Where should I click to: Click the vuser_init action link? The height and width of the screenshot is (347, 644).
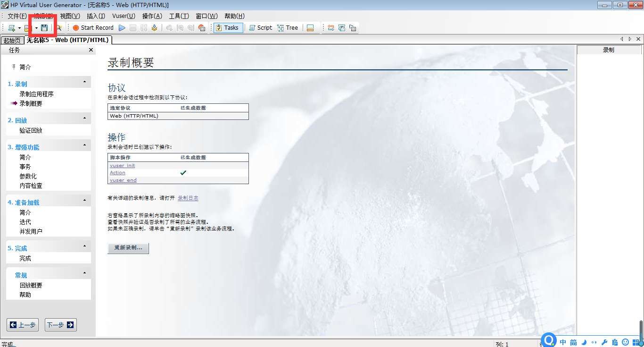pyautogui.click(x=123, y=166)
